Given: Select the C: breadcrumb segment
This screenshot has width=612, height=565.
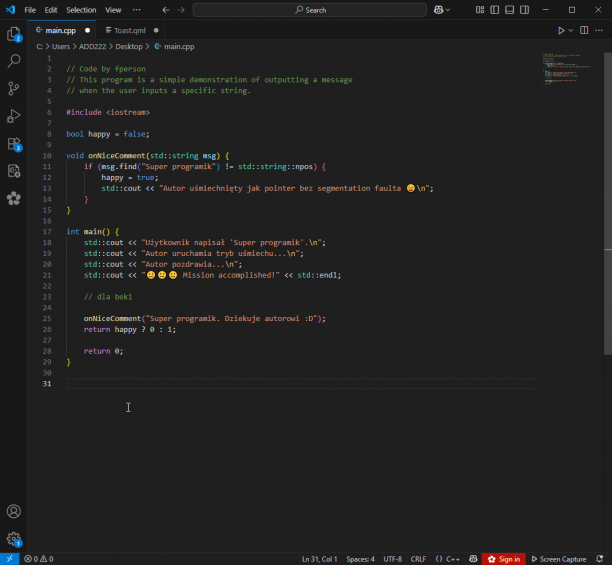Looking at the screenshot, I should click(x=39, y=46).
